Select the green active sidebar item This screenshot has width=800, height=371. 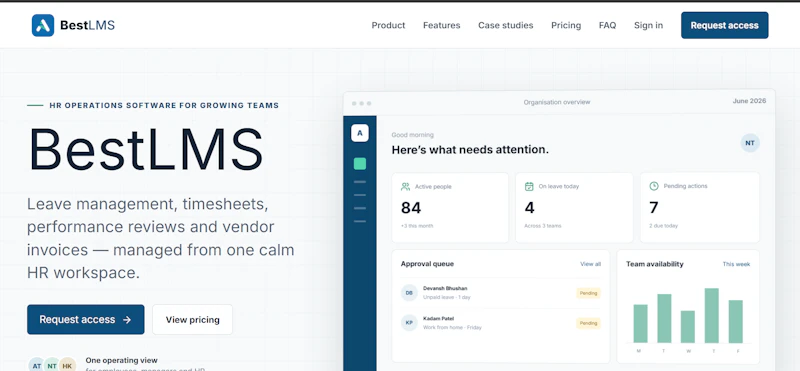tap(360, 164)
